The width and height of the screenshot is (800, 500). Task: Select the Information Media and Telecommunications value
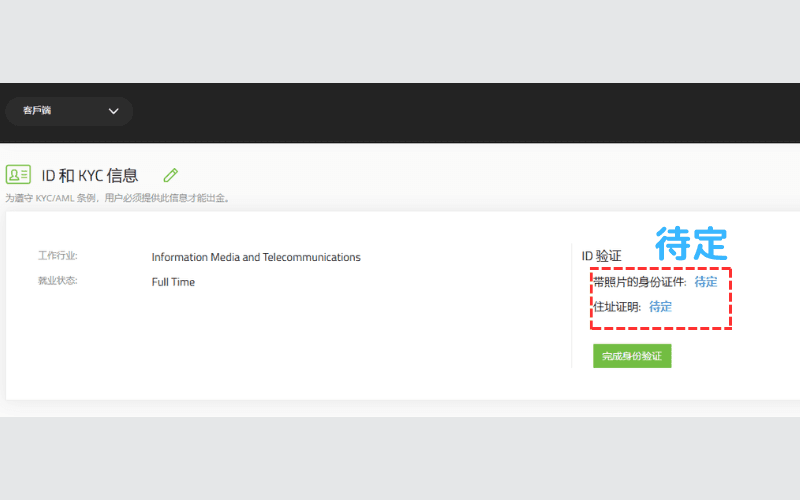(x=256, y=257)
